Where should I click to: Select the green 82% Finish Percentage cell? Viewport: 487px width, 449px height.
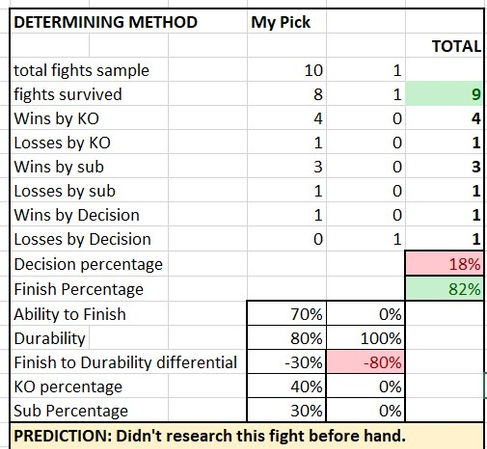(x=444, y=288)
